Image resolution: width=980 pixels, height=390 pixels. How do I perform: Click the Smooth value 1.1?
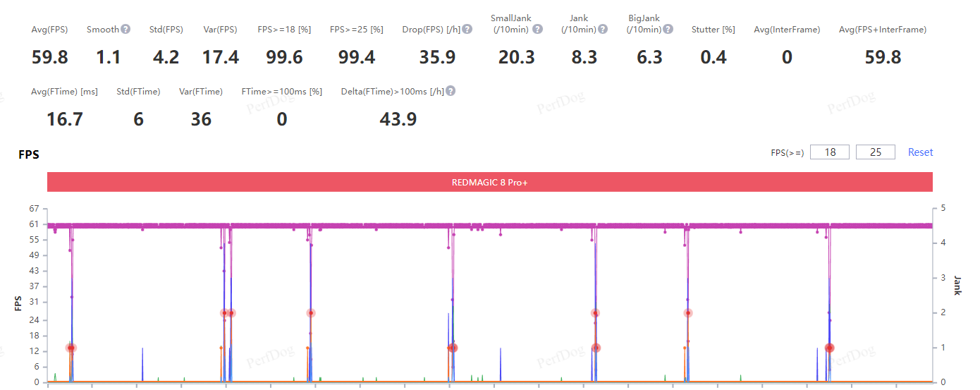[109, 57]
